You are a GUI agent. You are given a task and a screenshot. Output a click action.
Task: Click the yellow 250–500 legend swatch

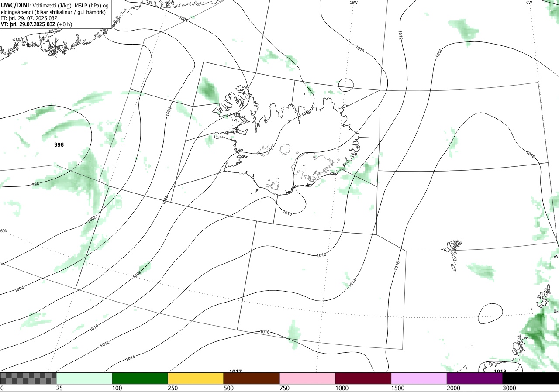[x=196, y=378]
